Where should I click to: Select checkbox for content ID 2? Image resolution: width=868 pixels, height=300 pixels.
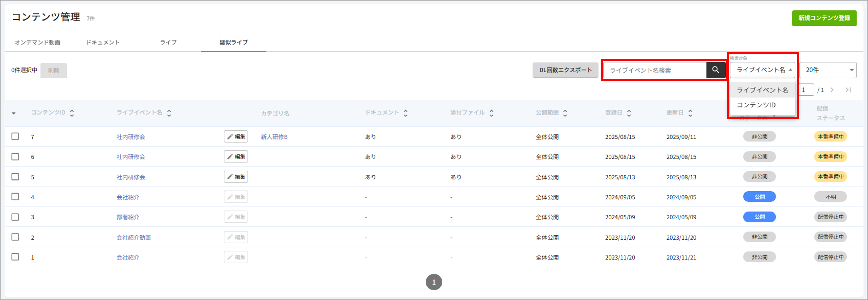tap(15, 237)
